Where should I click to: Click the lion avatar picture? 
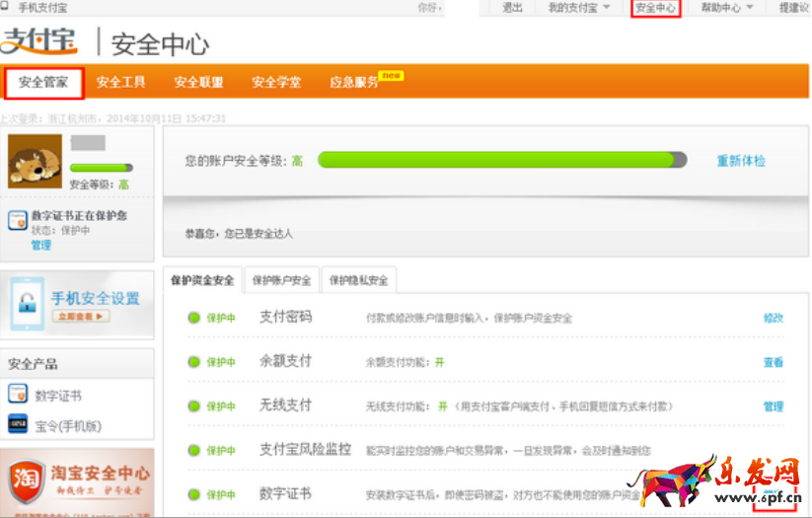35,161
